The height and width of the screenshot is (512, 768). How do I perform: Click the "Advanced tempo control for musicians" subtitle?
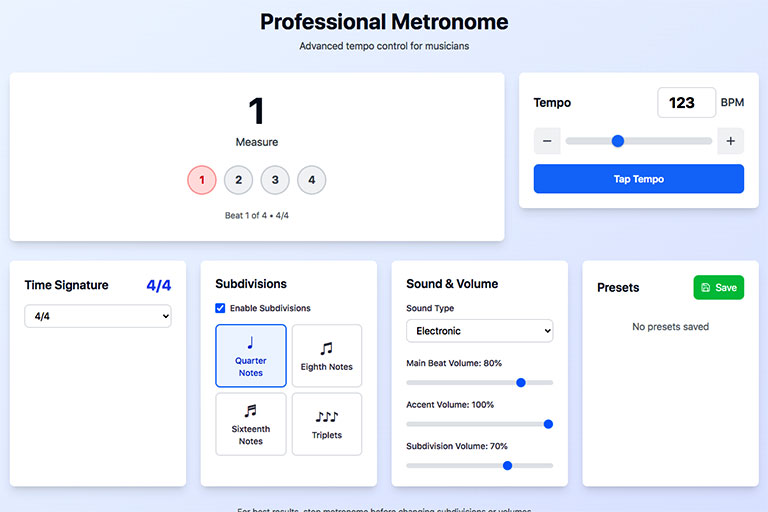[x=384, y=46]
